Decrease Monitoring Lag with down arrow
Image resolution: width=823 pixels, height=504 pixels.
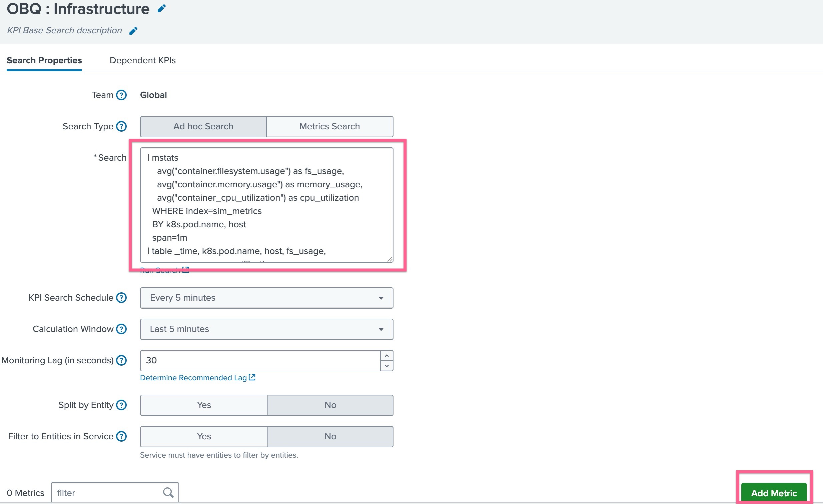click(x=386, y=366)
